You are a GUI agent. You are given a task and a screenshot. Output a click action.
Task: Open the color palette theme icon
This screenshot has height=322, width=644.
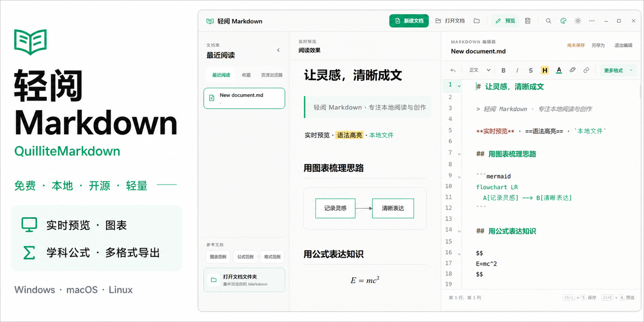point(563,21)
